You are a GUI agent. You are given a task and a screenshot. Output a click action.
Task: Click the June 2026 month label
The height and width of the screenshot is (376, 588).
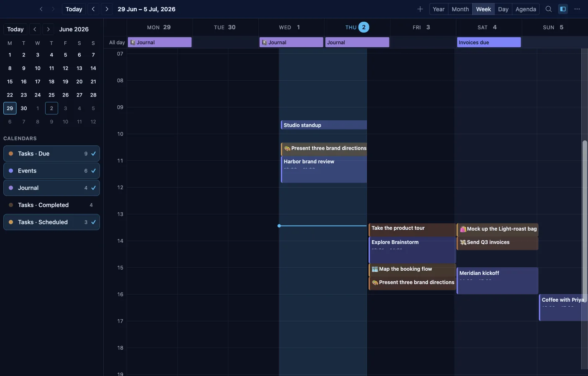click(x=74, y=29)
